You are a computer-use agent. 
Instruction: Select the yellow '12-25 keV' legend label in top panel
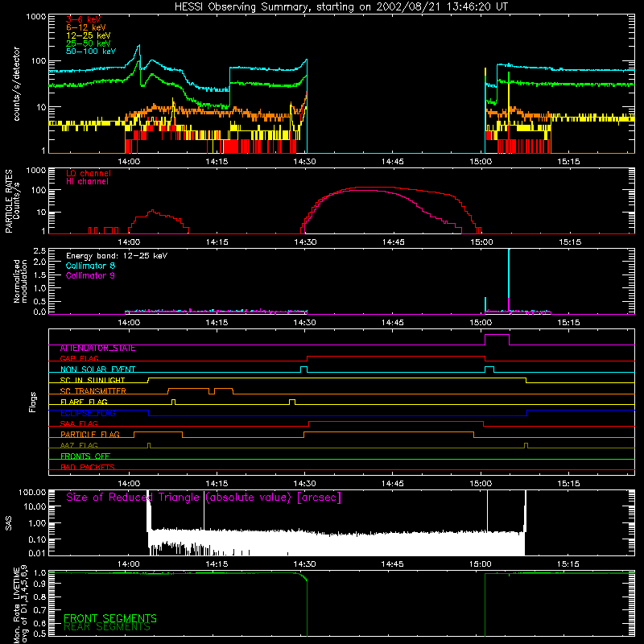coord(88,35)
